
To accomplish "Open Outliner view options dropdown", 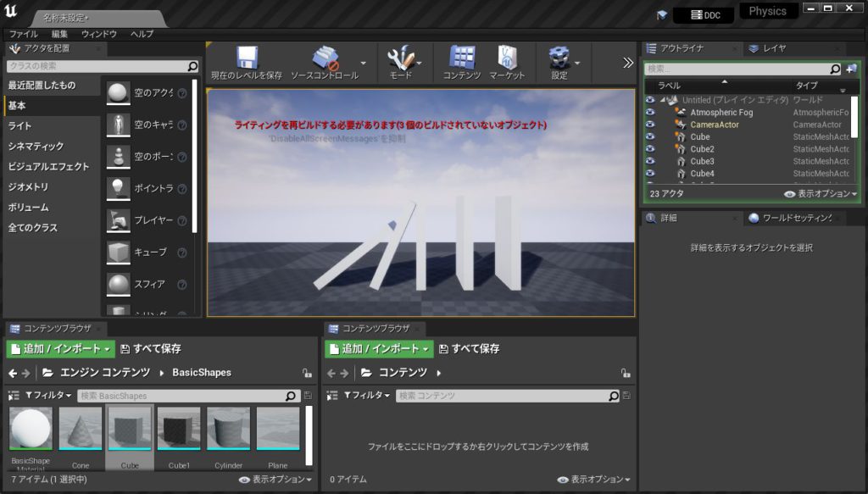I will tap(821, 193).
